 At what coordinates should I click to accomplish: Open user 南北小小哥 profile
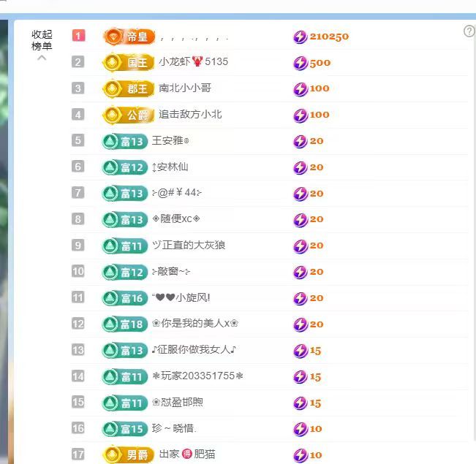pos(185,88)
